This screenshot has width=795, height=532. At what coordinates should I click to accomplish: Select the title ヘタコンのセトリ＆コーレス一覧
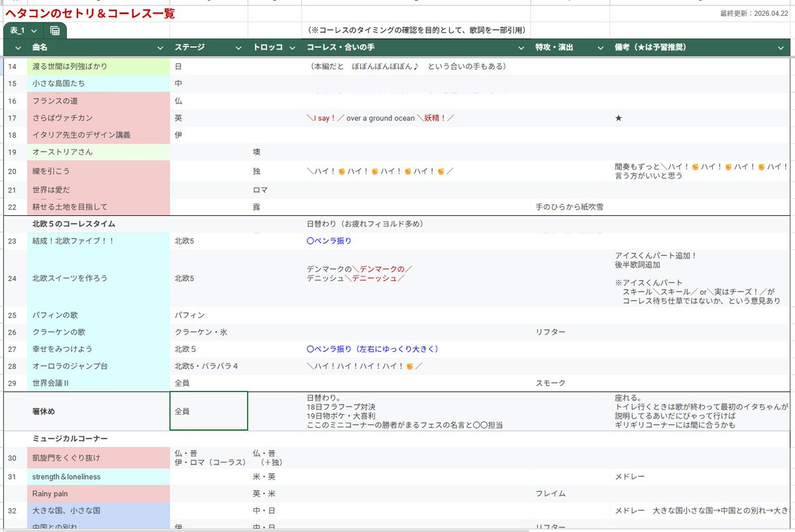90,13
